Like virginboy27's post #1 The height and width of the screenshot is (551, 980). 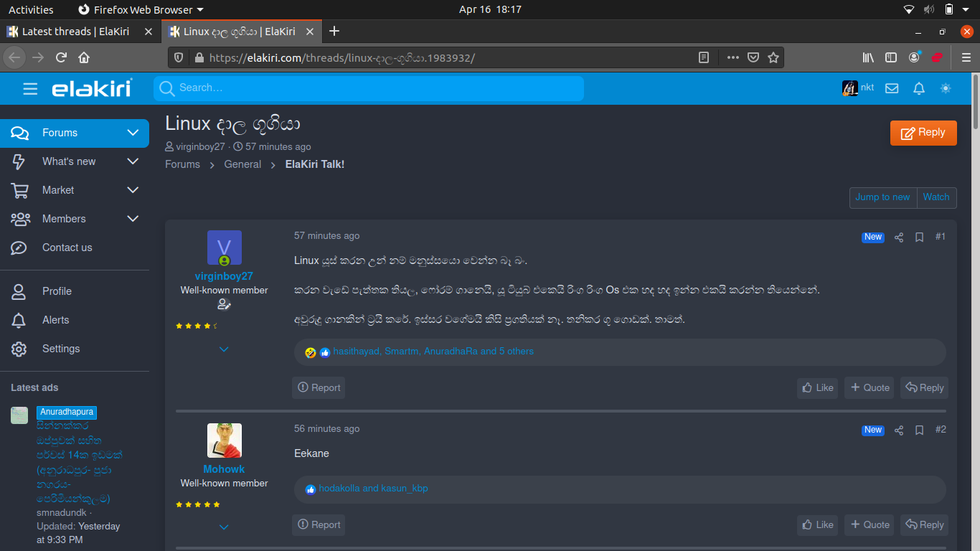818,388
